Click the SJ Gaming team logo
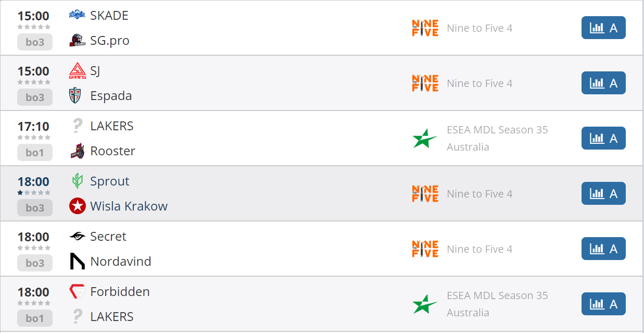The image size is (644, 333). 77,71
